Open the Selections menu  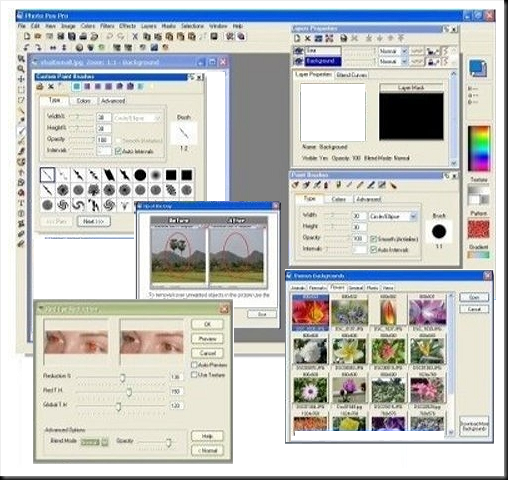tap(192, 26)
